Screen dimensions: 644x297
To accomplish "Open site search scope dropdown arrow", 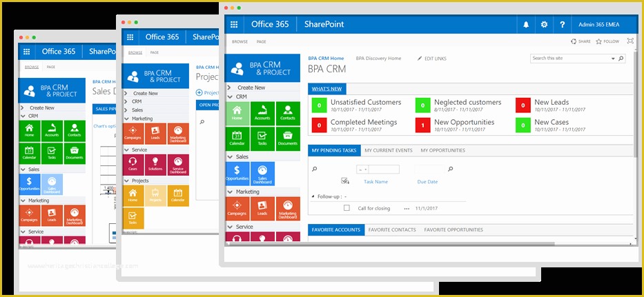I will click(613, 59).
